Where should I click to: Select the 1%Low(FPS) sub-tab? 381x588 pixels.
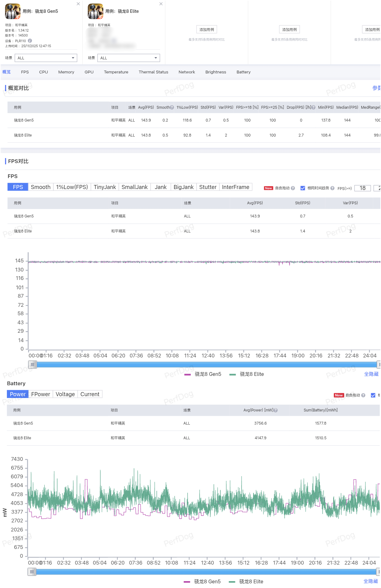(x=72, y=187)
